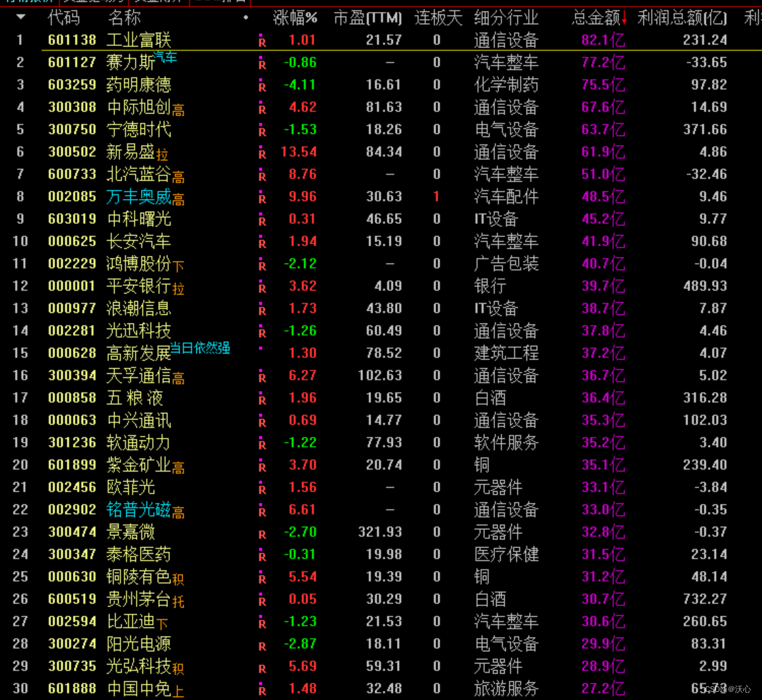Toggle sorting on 连板天 column header

438,18
